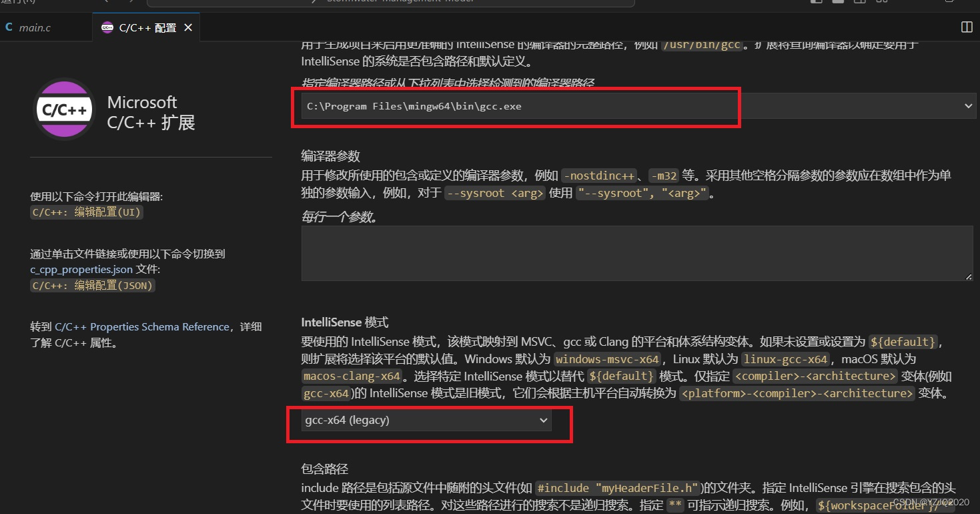Click the C language icon on main.c tab
The width and height of the screenshot is (980, 514).
[9, 27]
